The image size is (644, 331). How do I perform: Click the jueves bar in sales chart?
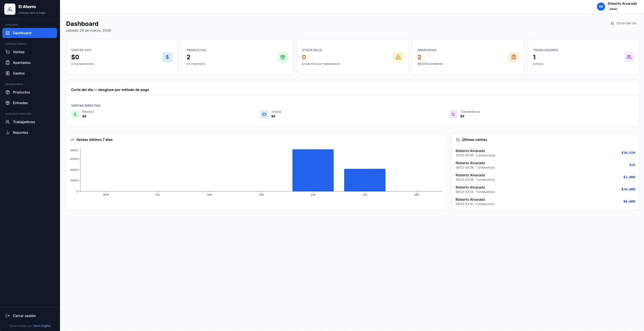point(313,170)
